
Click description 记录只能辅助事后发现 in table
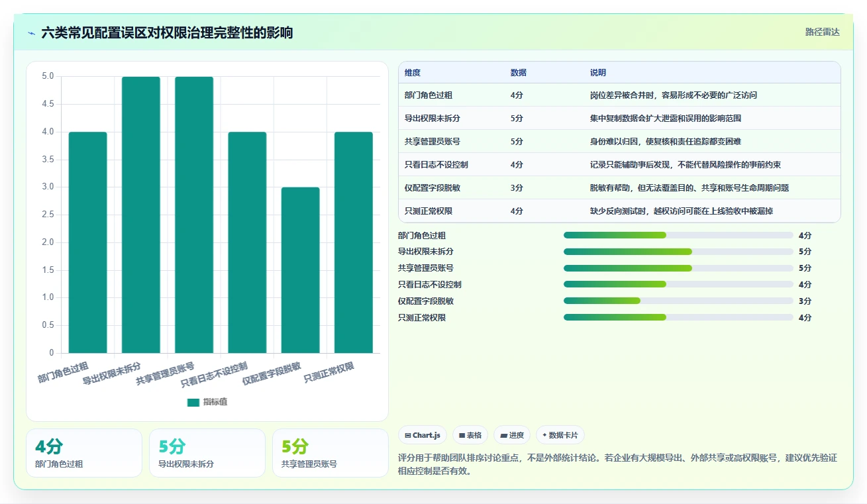[686, 165]
